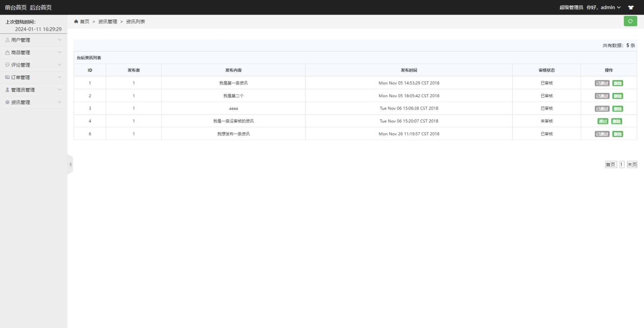Collapse the sidebar with the arrow handle
644x328 pixels.
pyautogui.click(x=70, y=165)
